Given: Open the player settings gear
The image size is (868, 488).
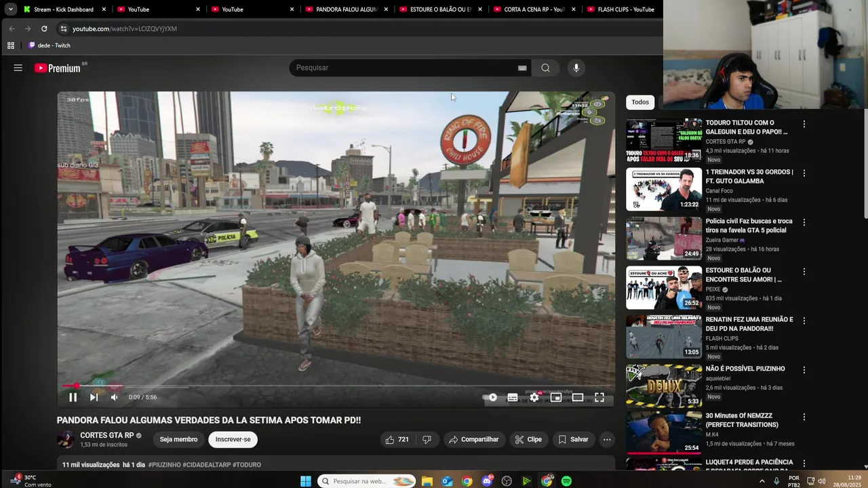Looking at the screenshot, I should pos(534,397).
